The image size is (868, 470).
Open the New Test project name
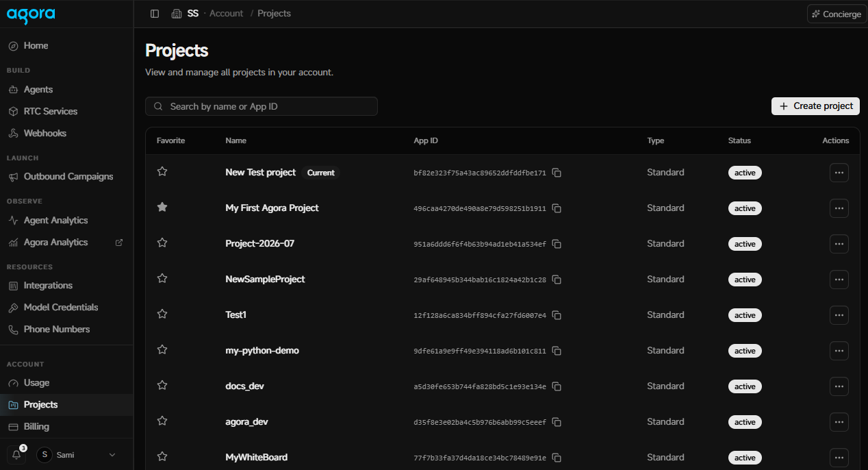(260, 173)
